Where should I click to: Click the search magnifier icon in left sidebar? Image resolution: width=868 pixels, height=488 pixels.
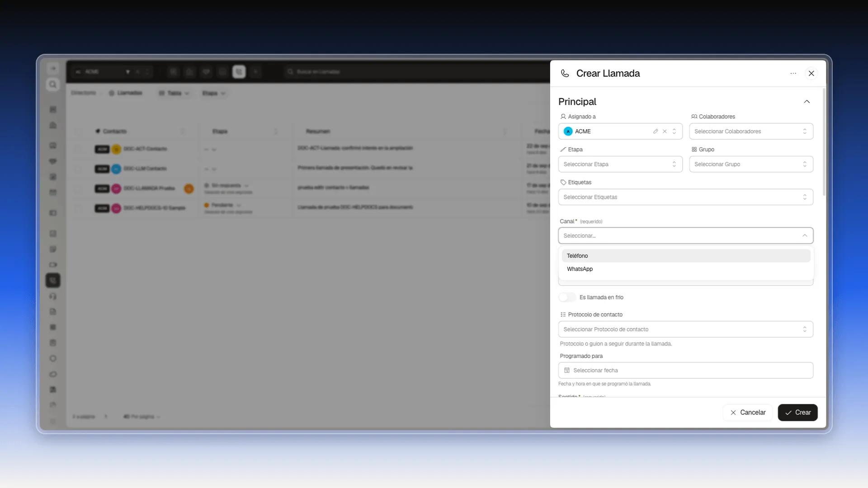pos(53,84)
